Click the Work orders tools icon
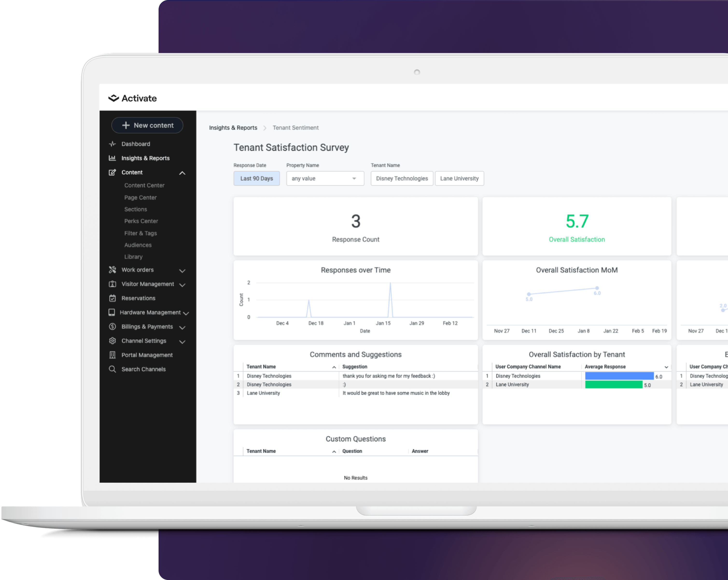The width and height of the screenshot is (728, 580). [x=112, y=269]
